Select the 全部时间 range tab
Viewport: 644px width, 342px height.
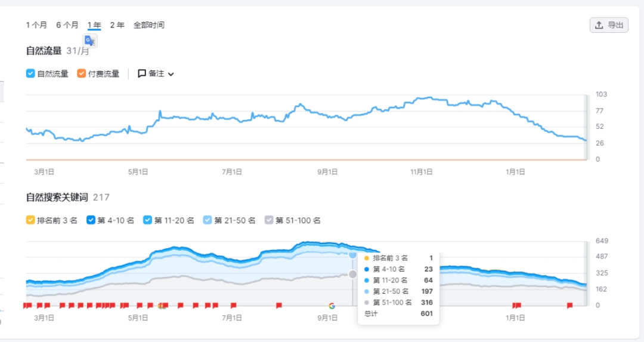tap(148, 25)
